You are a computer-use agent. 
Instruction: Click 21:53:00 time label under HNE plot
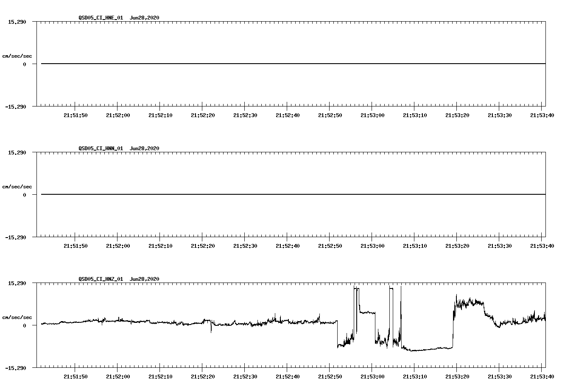pos(372,115)
